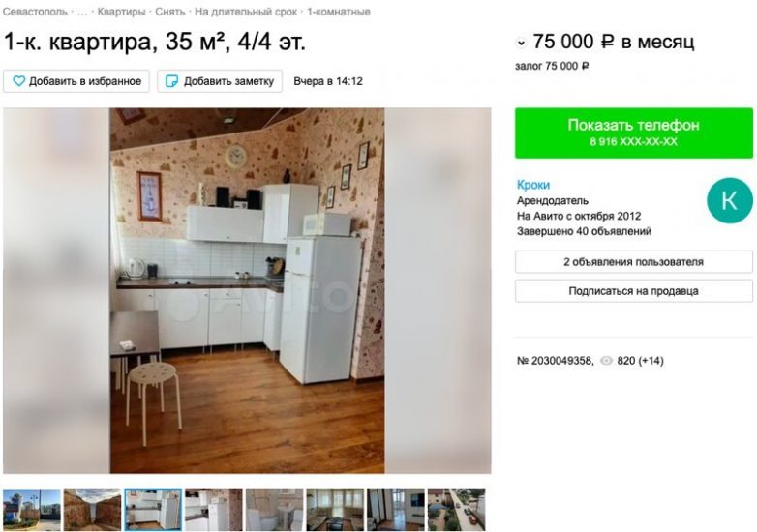Click the note icon beside Добавить заметку
Image resolution: width=757 pixels, height=532 pixels.
click(x=172, y=81)
